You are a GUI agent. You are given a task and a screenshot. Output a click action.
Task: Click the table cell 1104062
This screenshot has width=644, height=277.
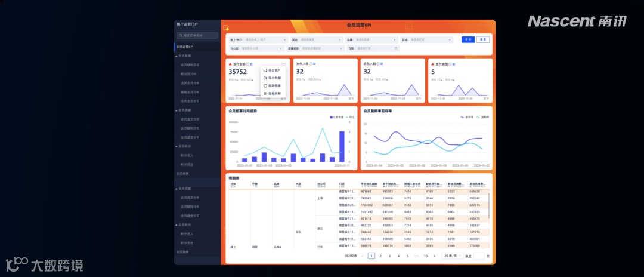[x=366, y=205]
